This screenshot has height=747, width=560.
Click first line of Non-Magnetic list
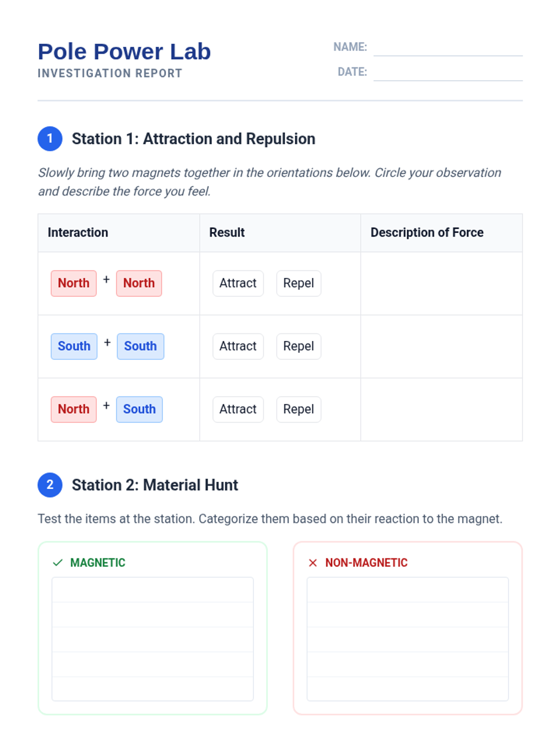pyautogui.click(x=407, y=590)
